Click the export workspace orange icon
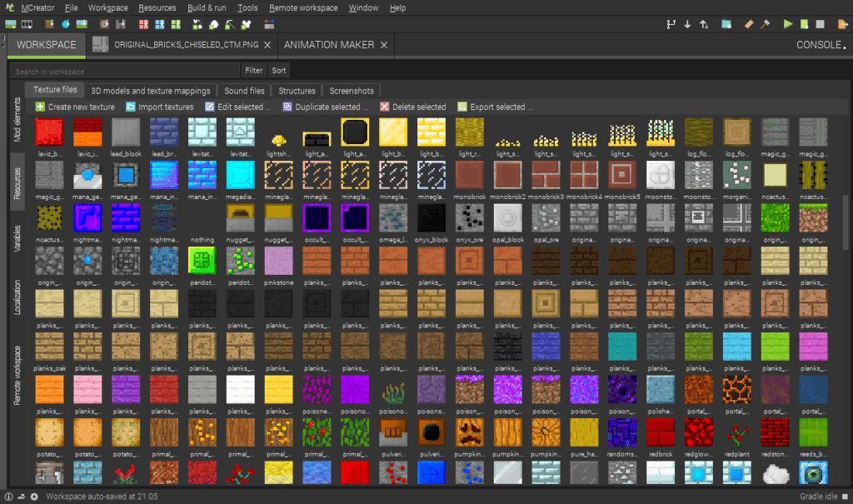853x504 pixels. (x=843, y=24)
